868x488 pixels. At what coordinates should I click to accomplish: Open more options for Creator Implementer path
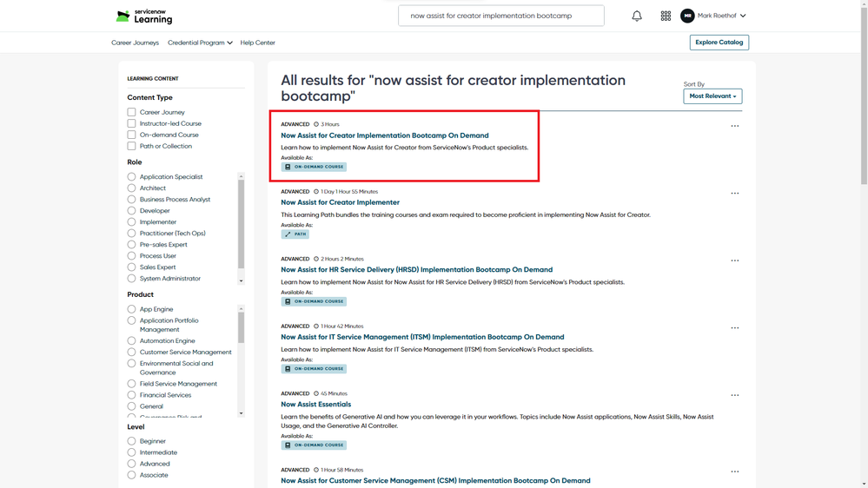(735, 194)
